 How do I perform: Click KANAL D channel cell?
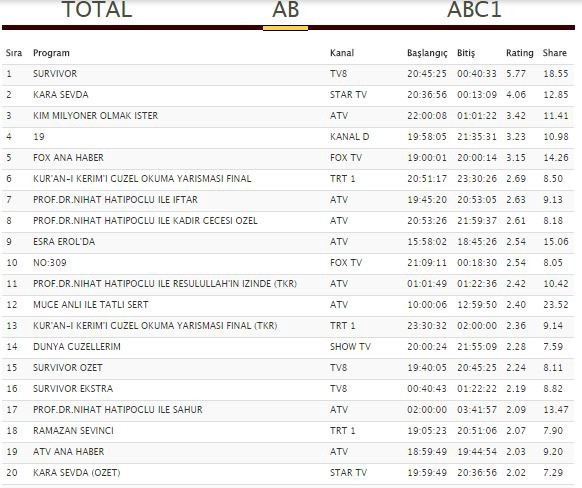(x=350, y=137)
